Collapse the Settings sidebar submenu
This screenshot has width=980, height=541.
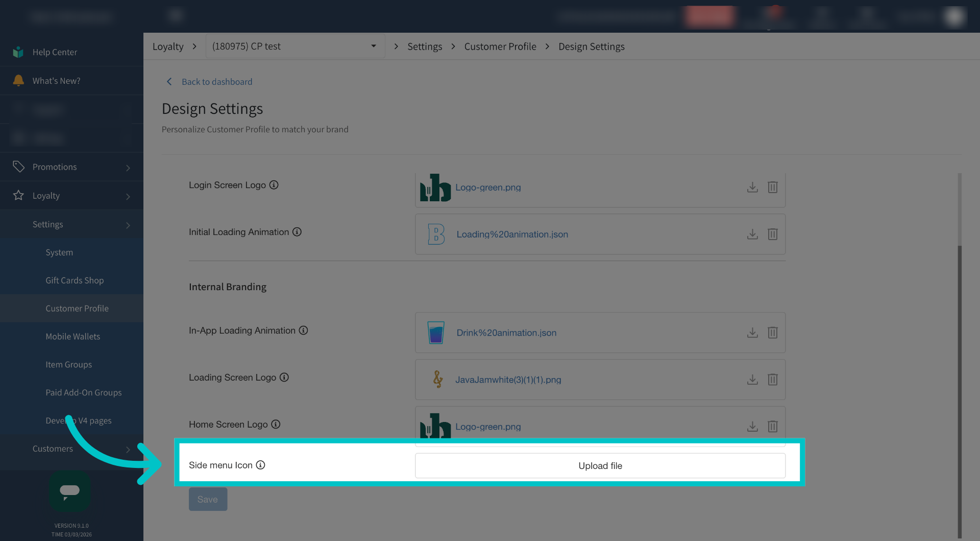click(71, 224)
